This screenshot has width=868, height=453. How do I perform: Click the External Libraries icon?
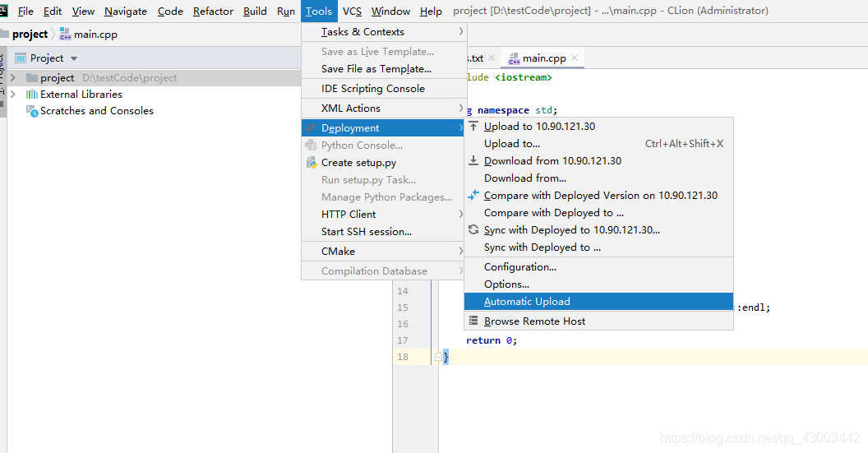32,95
